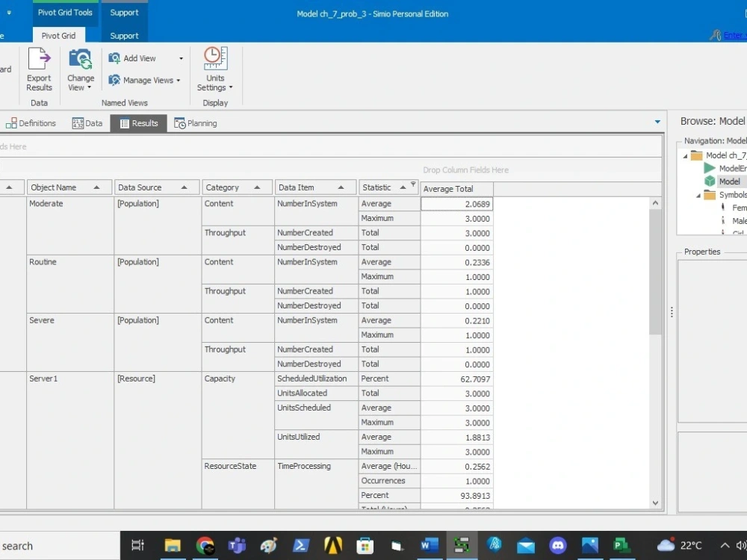Expand the Units Settings dropdown
The image size is (747, 560).
point(232,87)
